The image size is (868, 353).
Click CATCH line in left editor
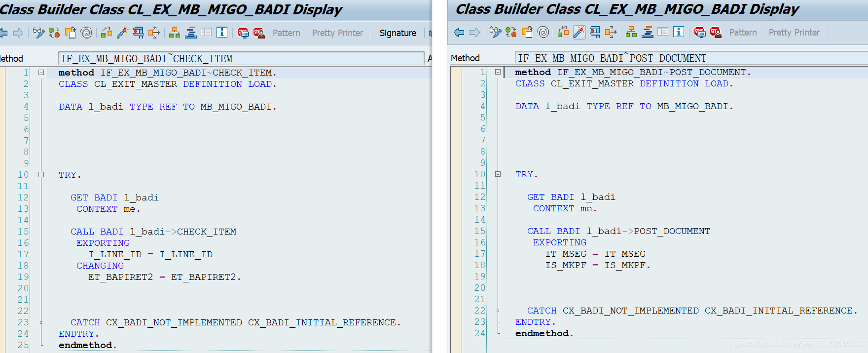point(236,322)
